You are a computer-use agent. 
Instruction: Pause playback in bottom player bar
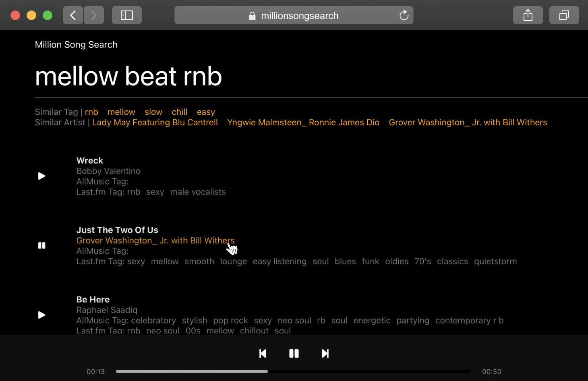(x=294, y=354)
